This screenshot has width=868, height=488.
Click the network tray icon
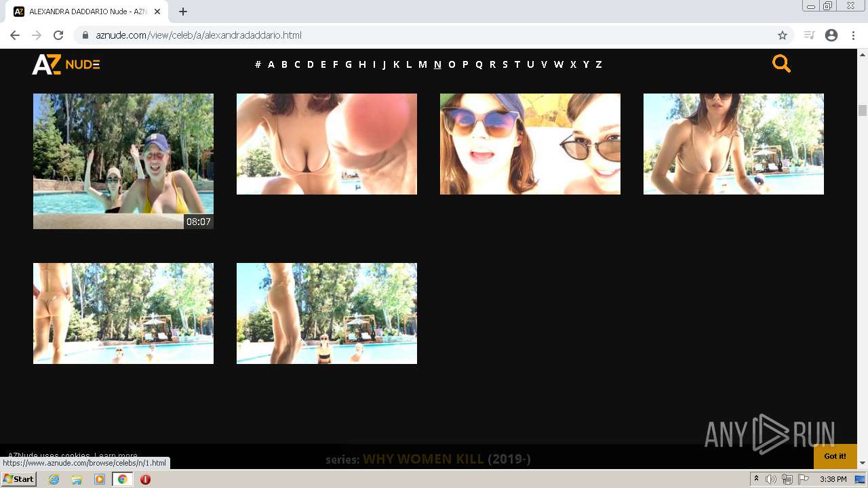(x=787, y=479)
